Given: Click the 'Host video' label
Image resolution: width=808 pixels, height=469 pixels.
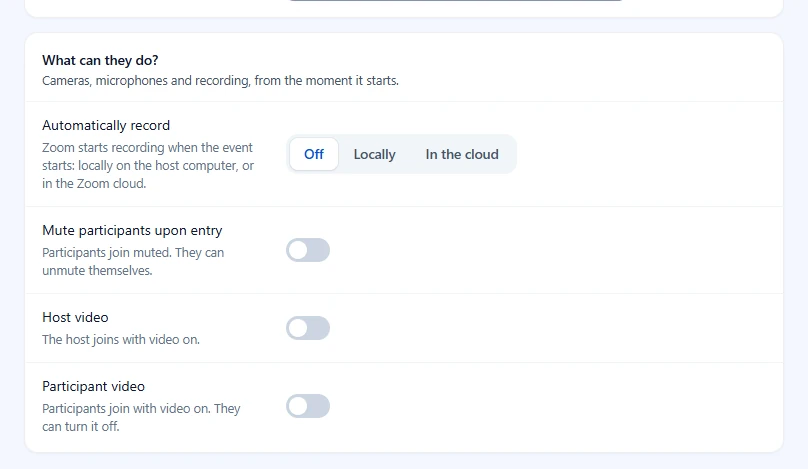Looking at the screenshot, I should click(75, 317).
